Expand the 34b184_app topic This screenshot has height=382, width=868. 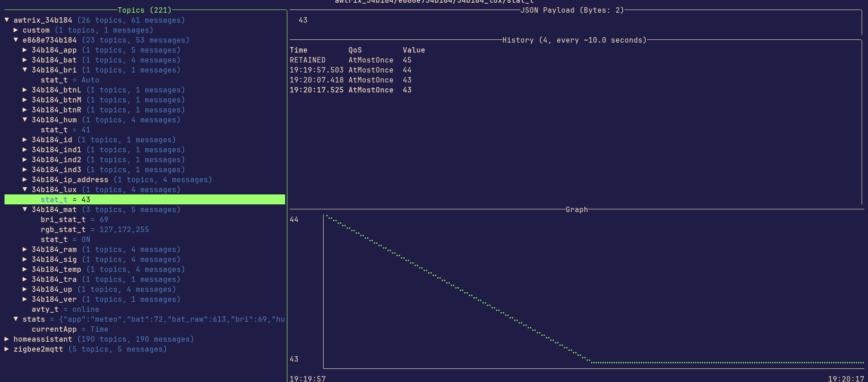click(25, 50)
